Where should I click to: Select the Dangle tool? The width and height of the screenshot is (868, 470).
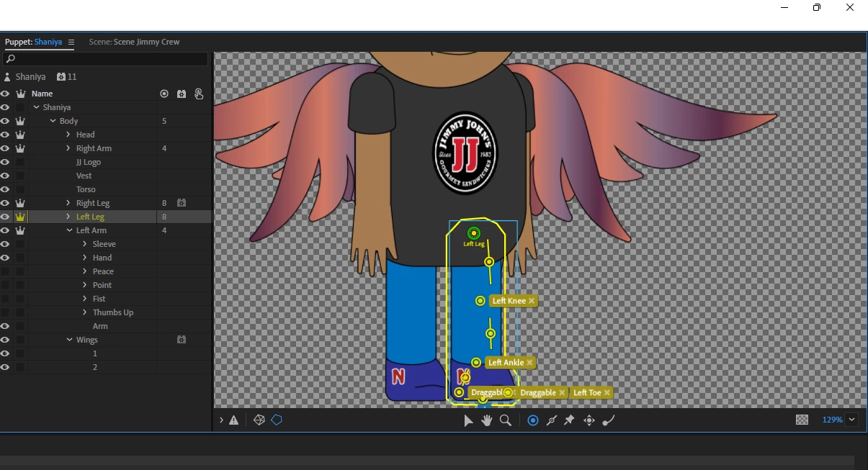pyautogui.click(x=609, y=420)
